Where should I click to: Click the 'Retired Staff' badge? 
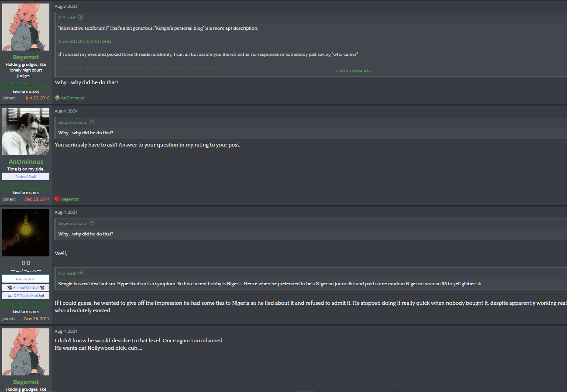point(26,177)
